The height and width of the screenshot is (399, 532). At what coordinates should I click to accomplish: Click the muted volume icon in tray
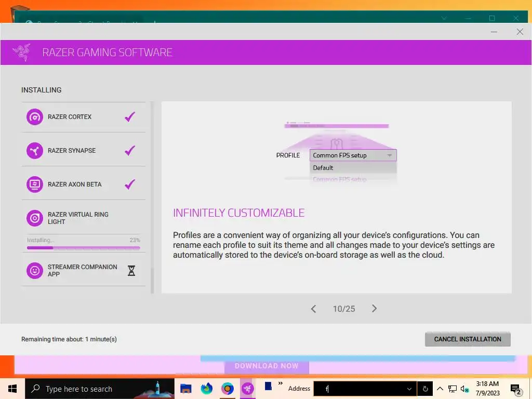coord(464,389)
